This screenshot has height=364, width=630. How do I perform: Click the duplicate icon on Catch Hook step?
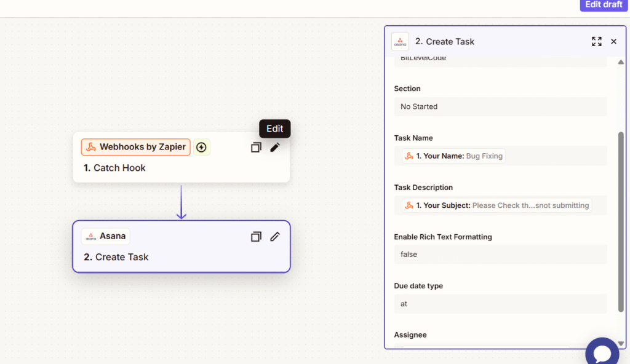point(256,148)
